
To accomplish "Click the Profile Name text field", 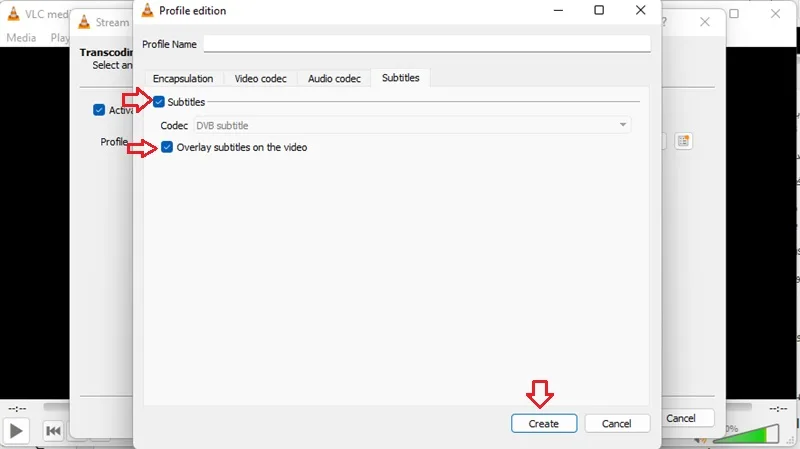I will (x=427, y=44).
